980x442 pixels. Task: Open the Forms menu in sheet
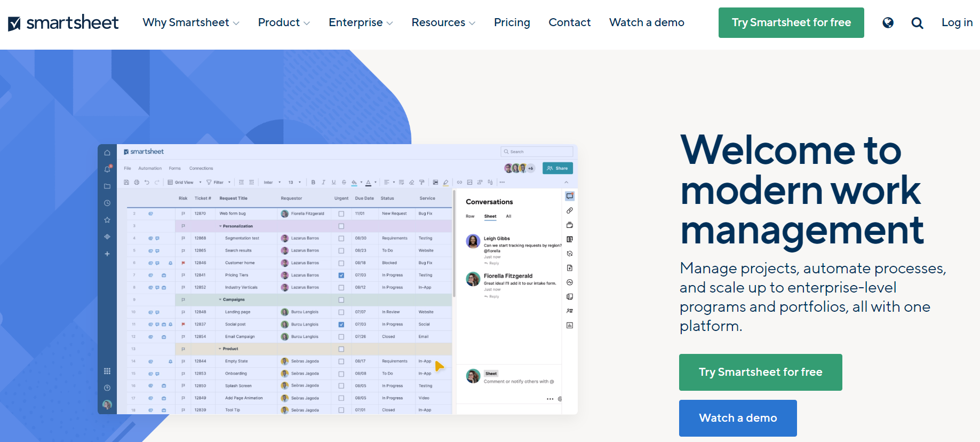tap(175, 168)
